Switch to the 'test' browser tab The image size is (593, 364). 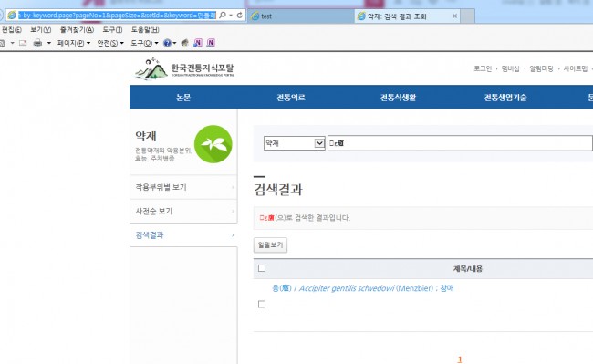pyautogui.click(x=301, y=16)
